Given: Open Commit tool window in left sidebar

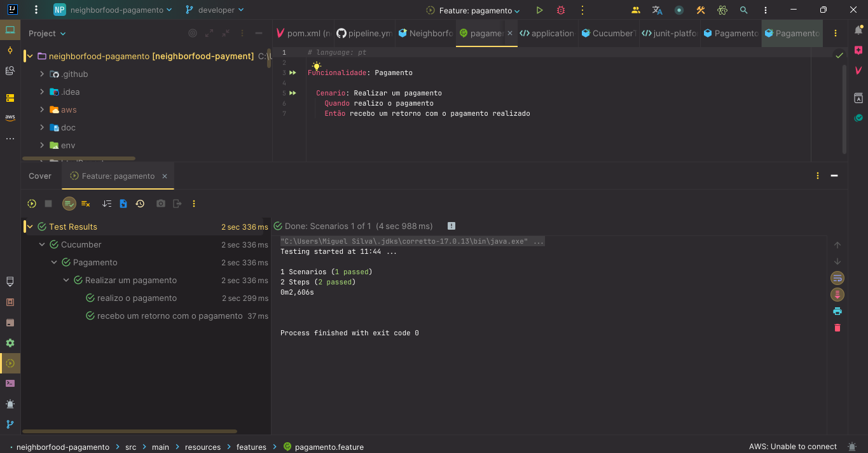Looking at the screenshot, I should (10, 50).
